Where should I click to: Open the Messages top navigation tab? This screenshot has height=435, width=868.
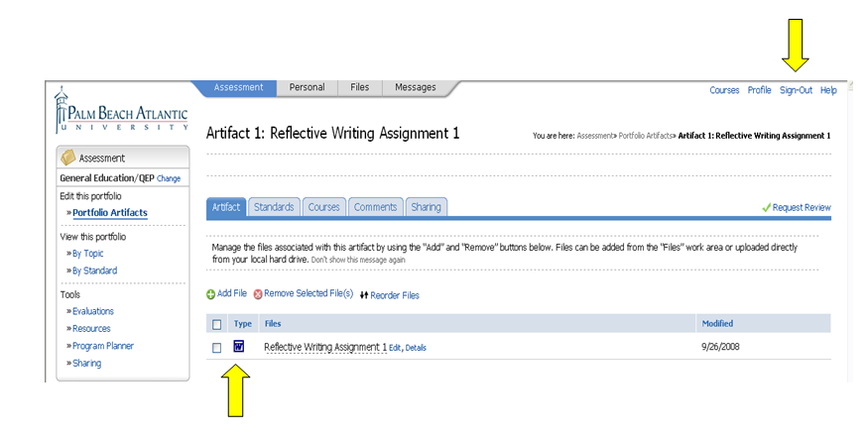point(415,87)
